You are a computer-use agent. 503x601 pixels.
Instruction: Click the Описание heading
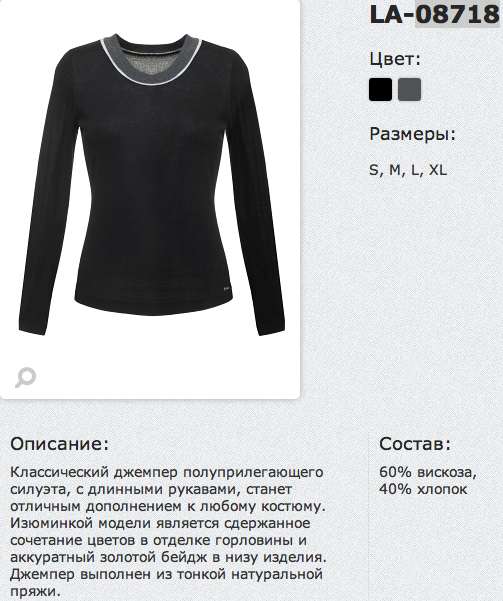point(60,444)
